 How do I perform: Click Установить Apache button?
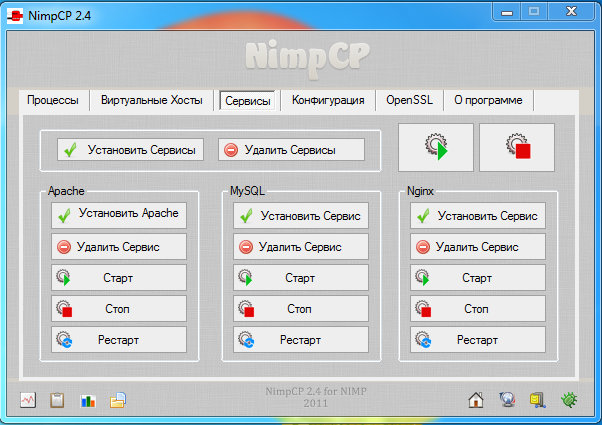point(119,215)
